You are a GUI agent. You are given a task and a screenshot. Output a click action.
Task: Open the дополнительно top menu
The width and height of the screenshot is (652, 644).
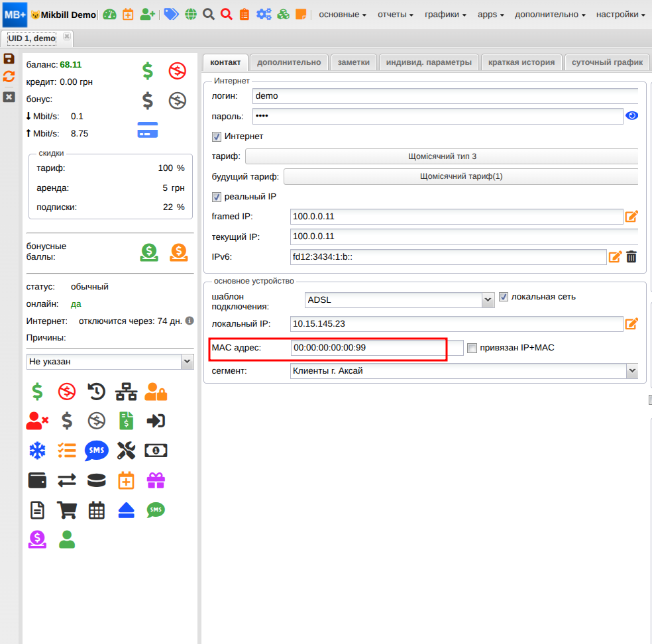pyautogui.click(x=550, y=15)
